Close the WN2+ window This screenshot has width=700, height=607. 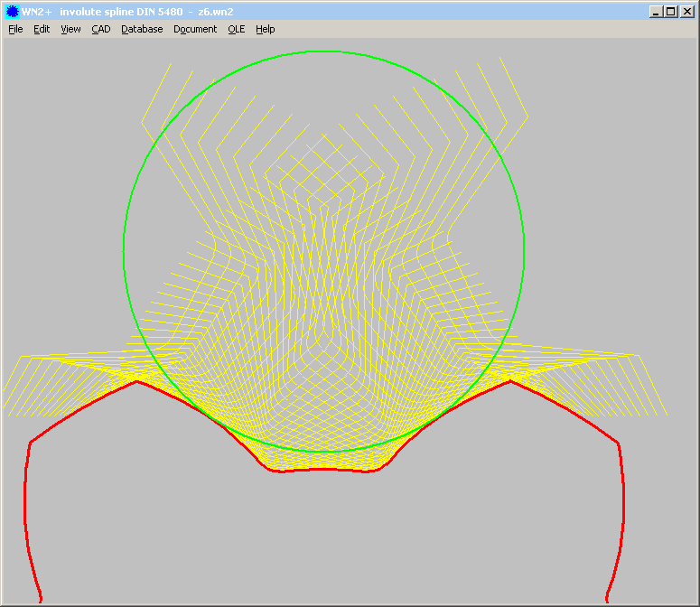[686, 12]
